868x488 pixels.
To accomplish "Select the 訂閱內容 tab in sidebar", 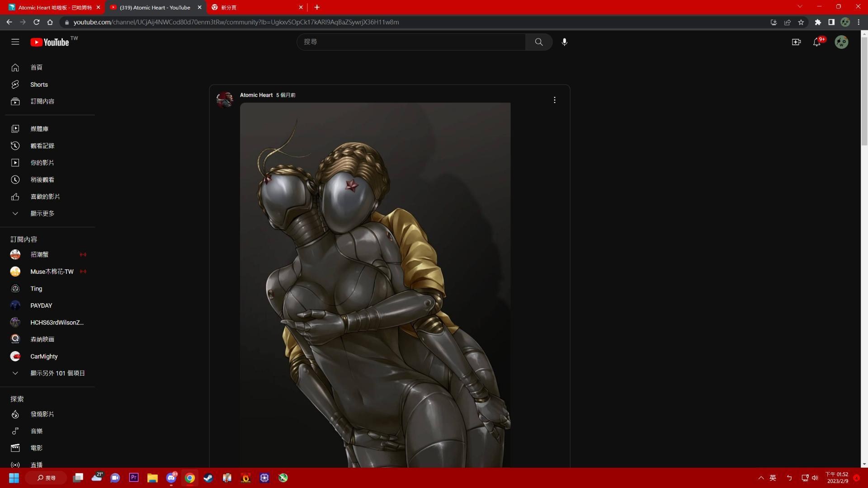I will point(42,101).
